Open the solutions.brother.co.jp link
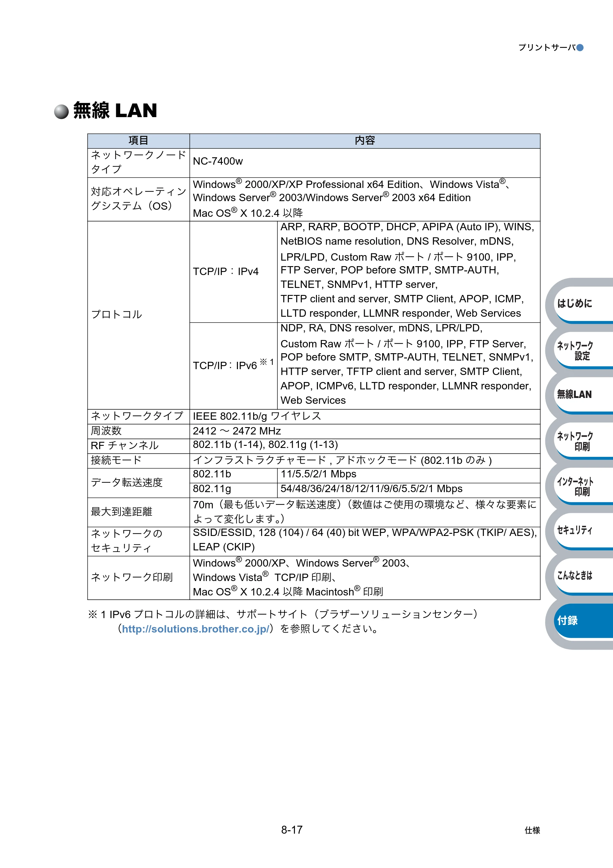The width and height of the screenshot is (613, 868). [x=195, y=629]
